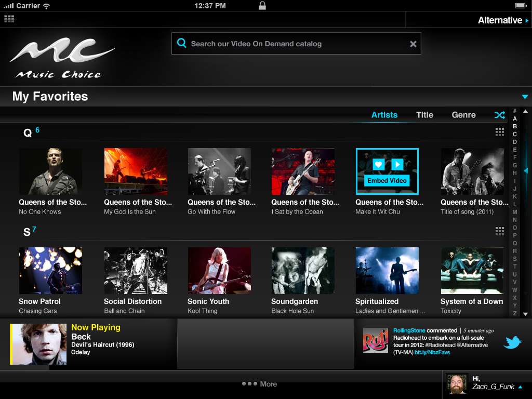
Task: Focus the Video On Demand search field
Action: tap(296, 44)
